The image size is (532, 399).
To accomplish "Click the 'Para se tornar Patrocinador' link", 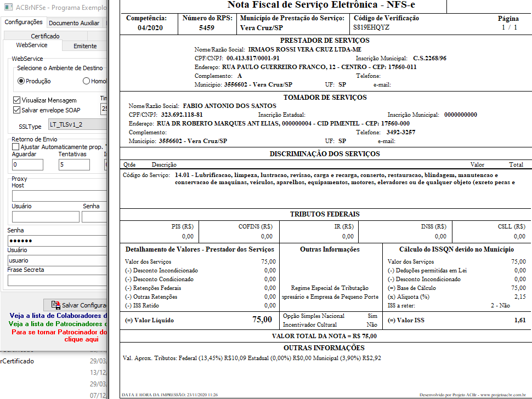I will click(59, 335).
